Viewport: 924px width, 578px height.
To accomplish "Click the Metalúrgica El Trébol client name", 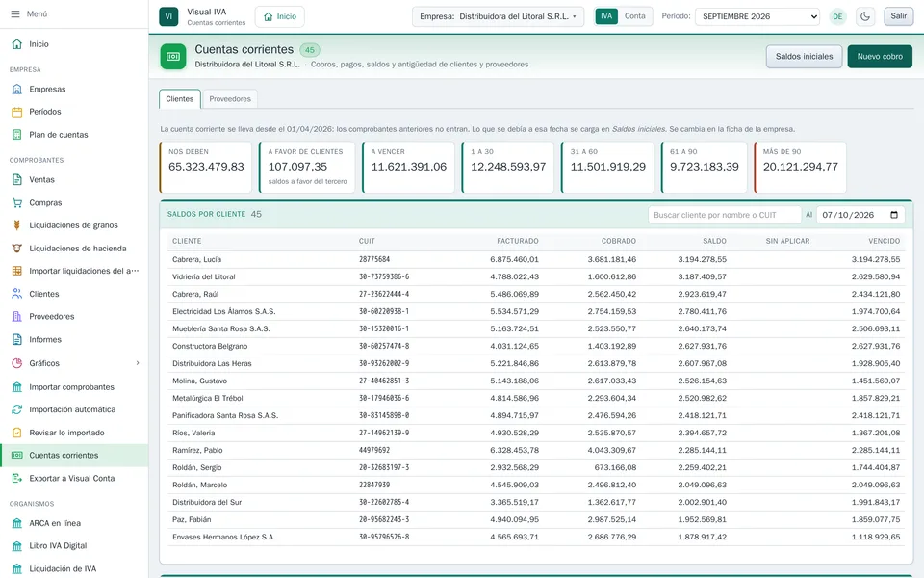I will click(x=208, y=398).
